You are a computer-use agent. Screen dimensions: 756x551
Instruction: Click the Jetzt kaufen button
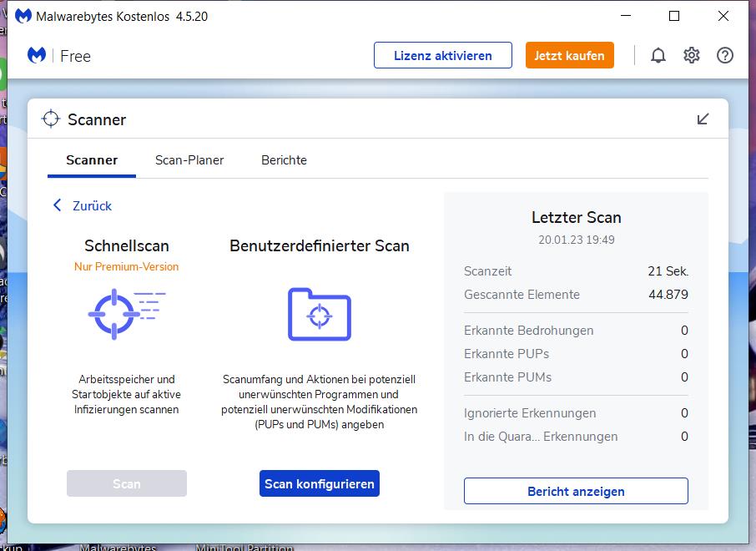click(x=569, y=55)
